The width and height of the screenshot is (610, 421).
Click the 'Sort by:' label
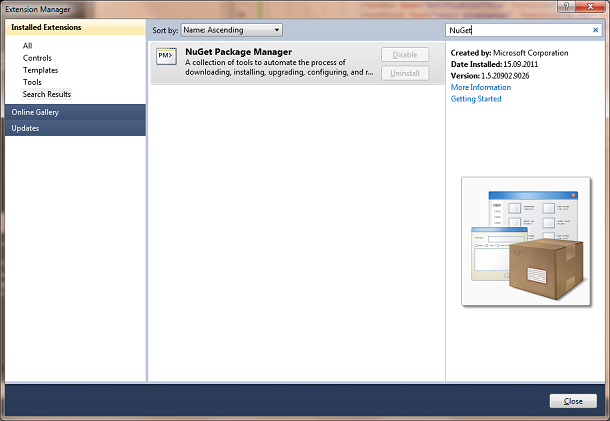pyautogui.click(x=165, y=30)
